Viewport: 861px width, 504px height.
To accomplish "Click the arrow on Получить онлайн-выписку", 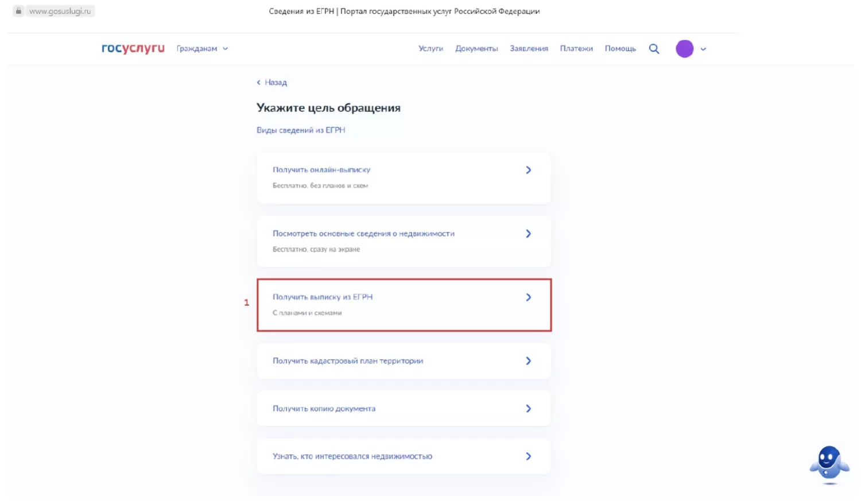I will tap(529, 170).
